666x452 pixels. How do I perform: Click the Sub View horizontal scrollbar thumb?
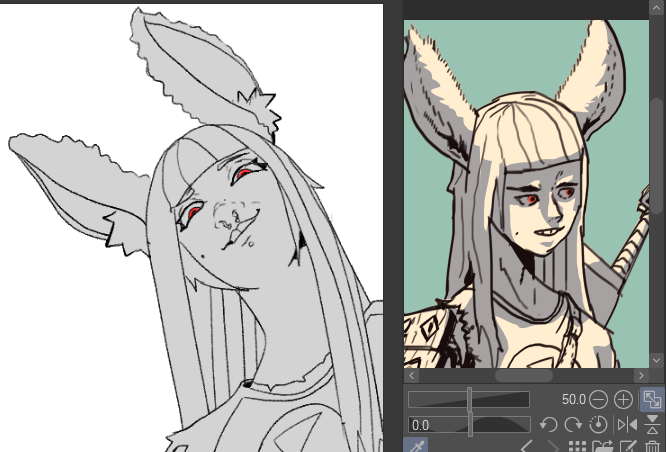pyautogui.click(x=523, y=376)
